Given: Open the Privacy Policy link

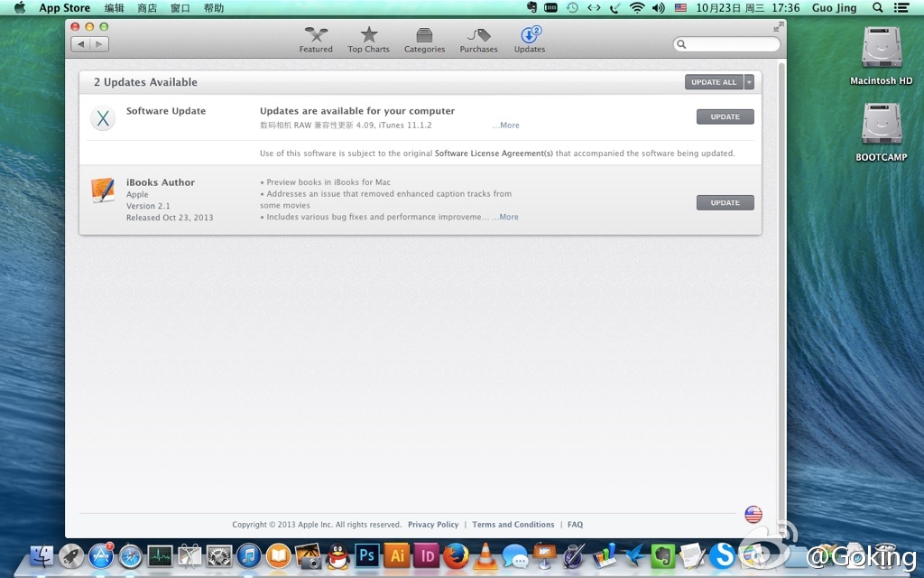Looking at the screenshot, I should click(433, 525).
